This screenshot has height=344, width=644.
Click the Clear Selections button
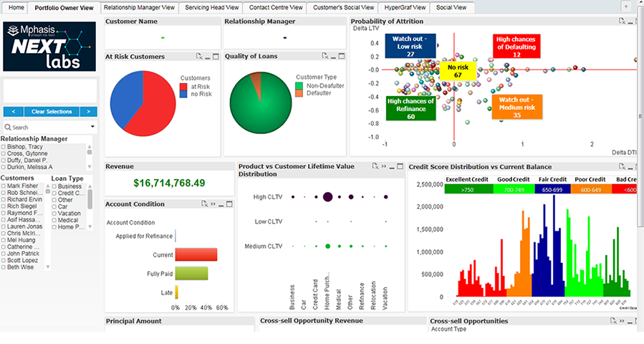[52, 111]
